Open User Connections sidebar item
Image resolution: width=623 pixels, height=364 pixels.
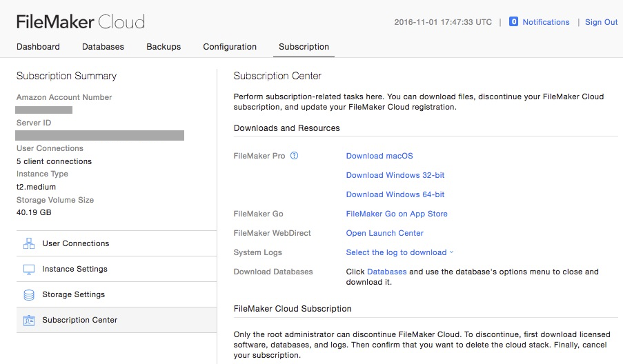pyautogui.click(x=117, y=243)
